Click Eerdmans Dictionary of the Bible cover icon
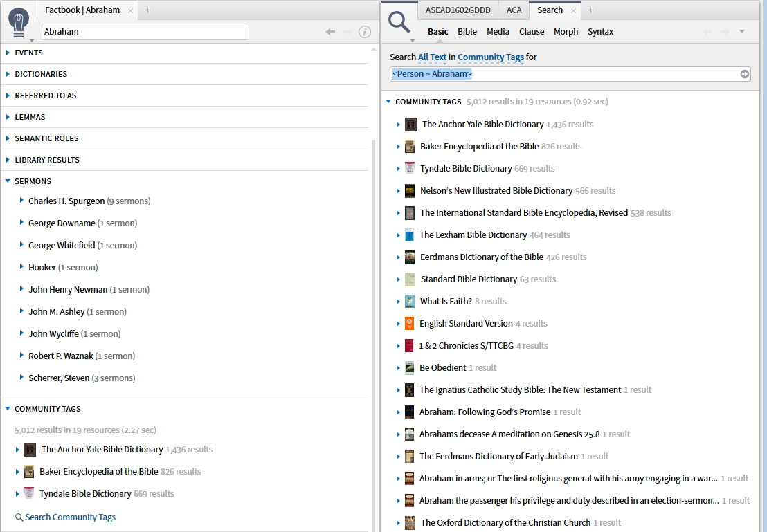The image size is (767, 532). point(410,257)
